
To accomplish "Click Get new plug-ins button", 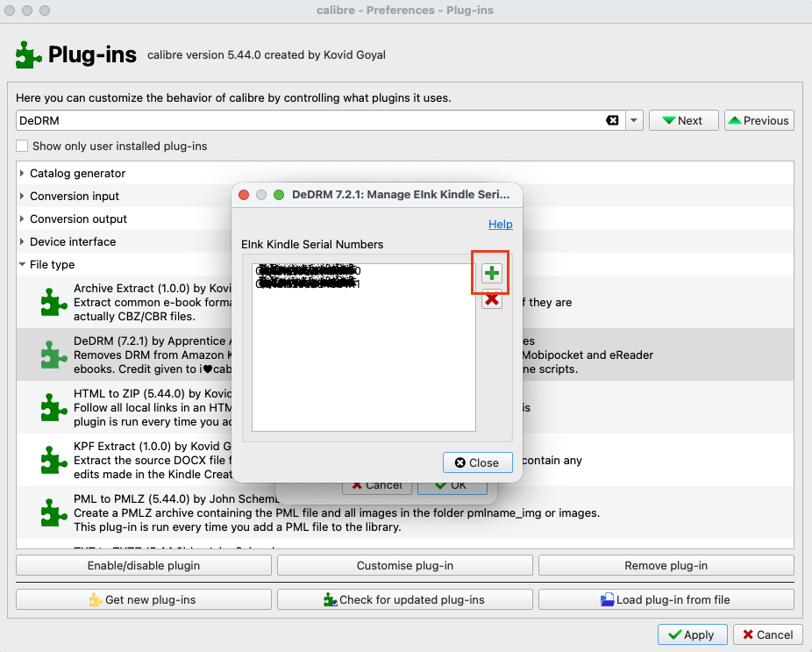I will coord(143,599).
